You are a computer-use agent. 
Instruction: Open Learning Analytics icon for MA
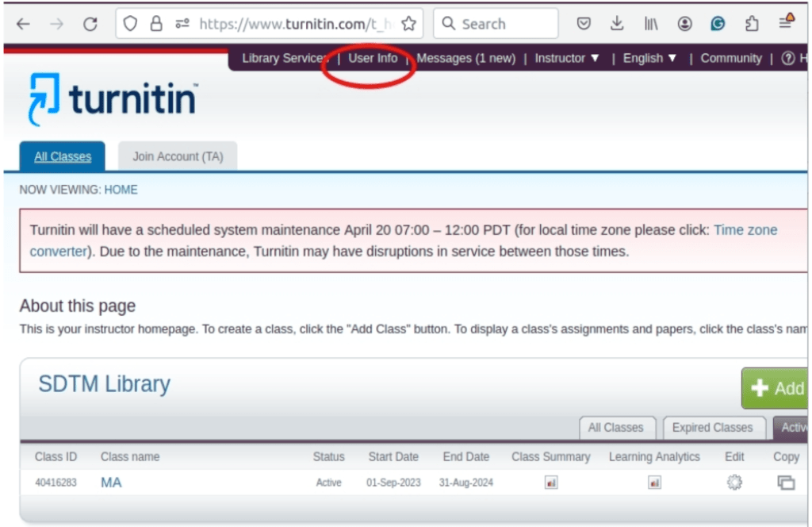[x=654, y=483]
